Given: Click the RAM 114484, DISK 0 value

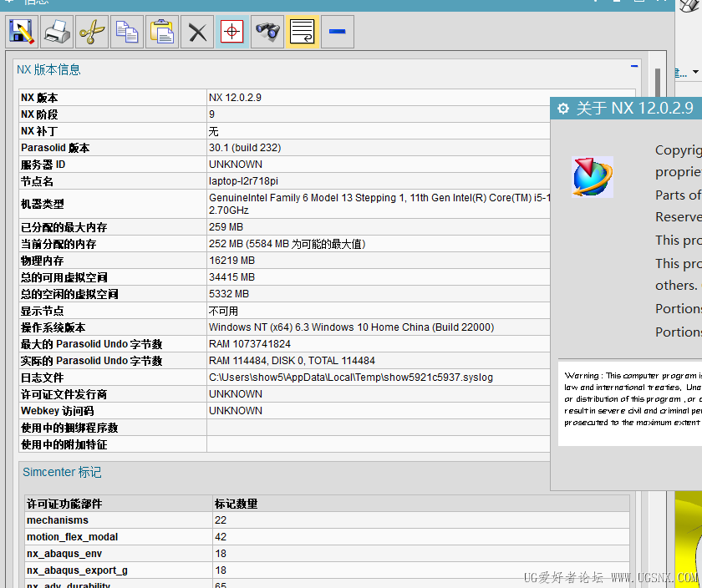Looking at the screenshot, I should click(x=292, y=361).
